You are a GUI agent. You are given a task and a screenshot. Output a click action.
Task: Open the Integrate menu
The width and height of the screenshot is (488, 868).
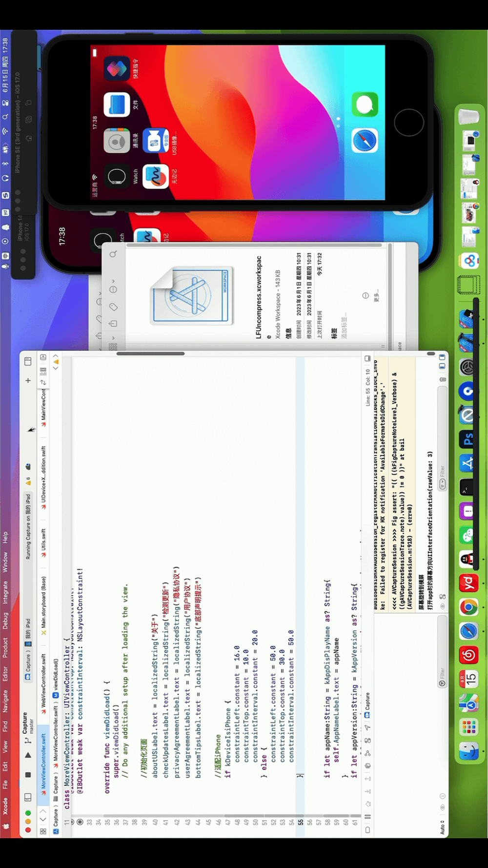click(5, 592)
